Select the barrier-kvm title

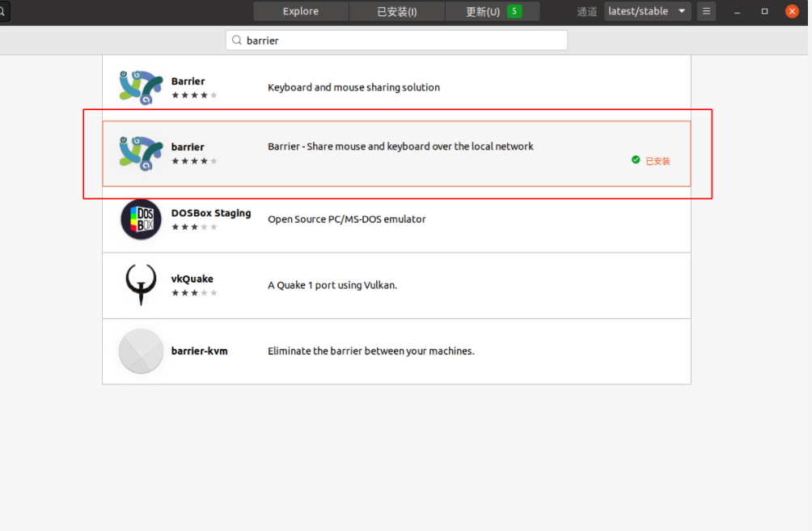coord(200,351)
